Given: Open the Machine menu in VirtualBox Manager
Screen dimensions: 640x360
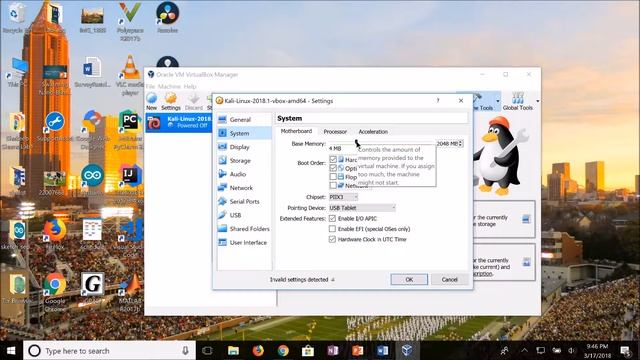Looking at the screenshot, I should coord(169,87).
